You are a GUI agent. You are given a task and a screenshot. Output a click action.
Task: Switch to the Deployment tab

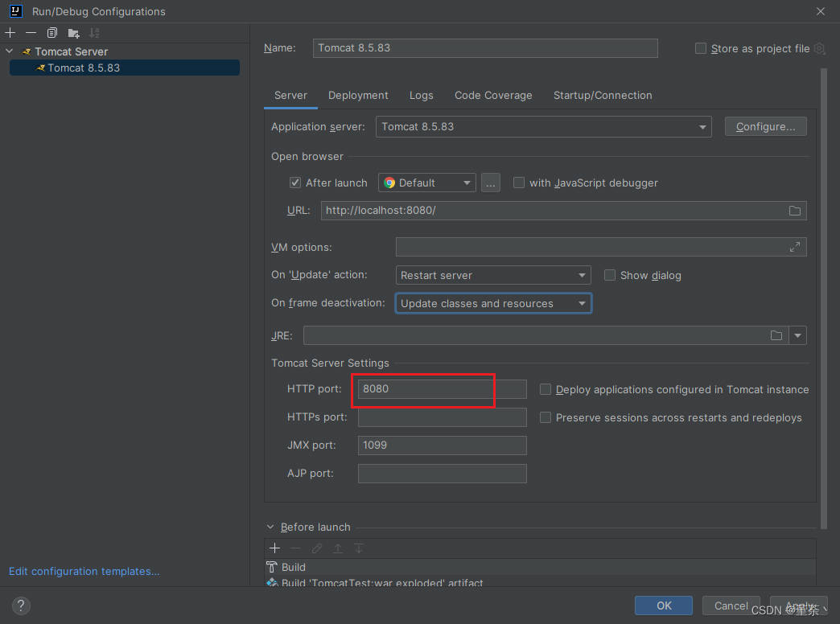pos(358,96)
